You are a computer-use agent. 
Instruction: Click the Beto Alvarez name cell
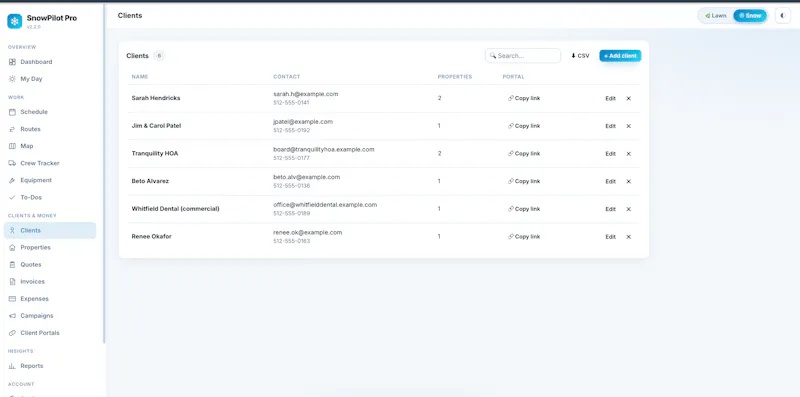150,181
